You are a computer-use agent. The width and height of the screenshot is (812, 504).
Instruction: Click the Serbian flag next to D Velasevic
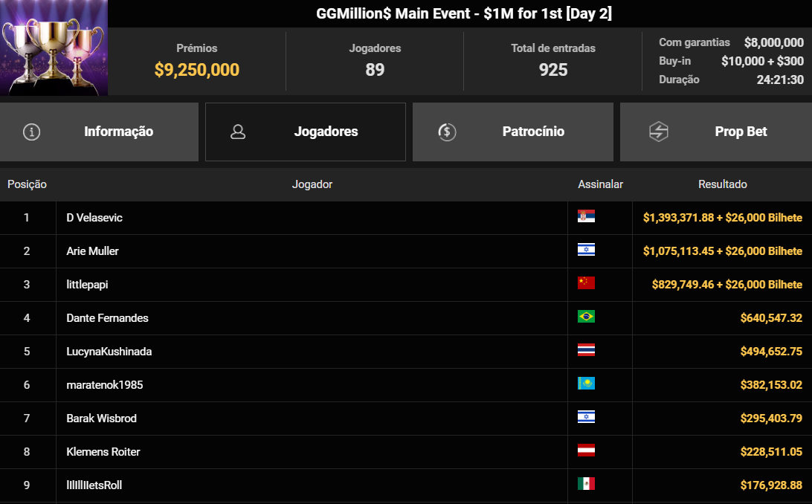[584, 217]
